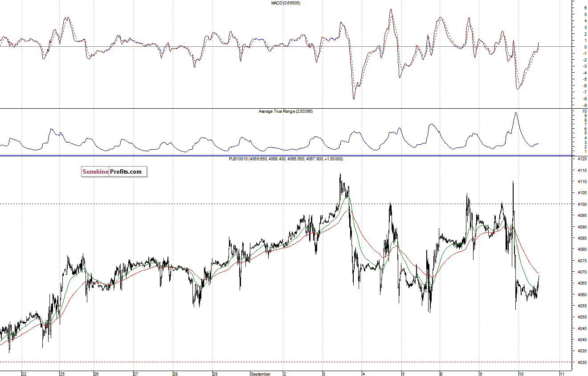This screenshot has height=376, width=588.
Task: Click the 4120 price axis label
Action: coord(581,159)
